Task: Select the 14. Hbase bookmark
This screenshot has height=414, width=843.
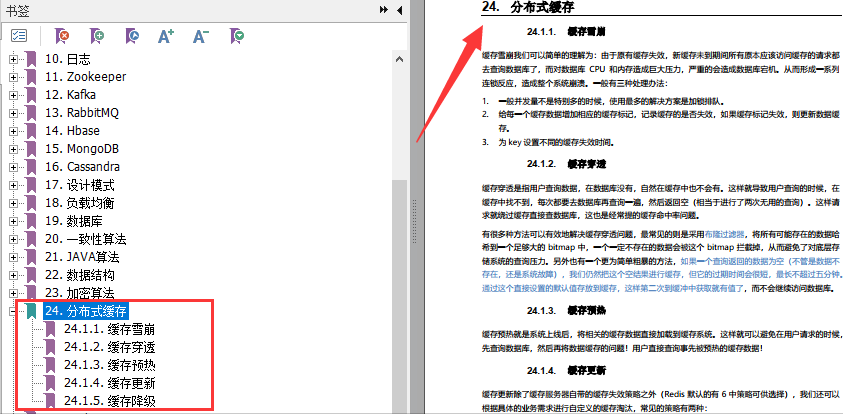Action: pyautogui.click(x=73, y=131)
